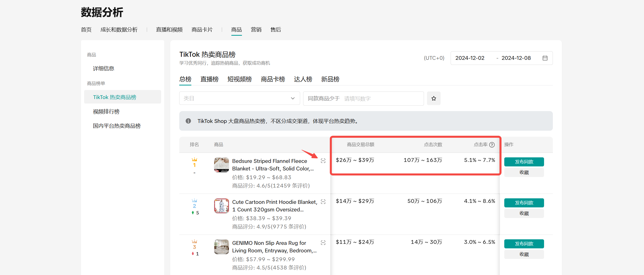Click 发布同款 for the Bedsure blanket

click(524, 162)
